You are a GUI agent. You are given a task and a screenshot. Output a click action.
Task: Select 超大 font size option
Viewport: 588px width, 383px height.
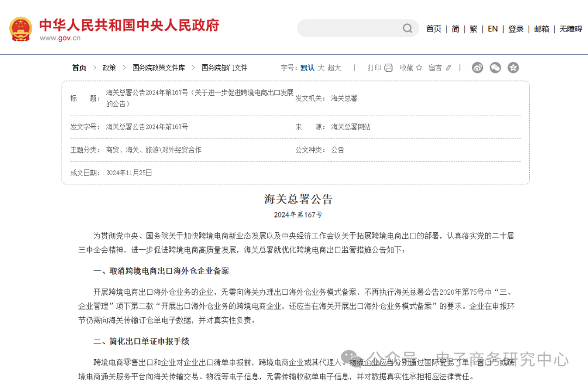pyautogui.click(x=333, y=67)
